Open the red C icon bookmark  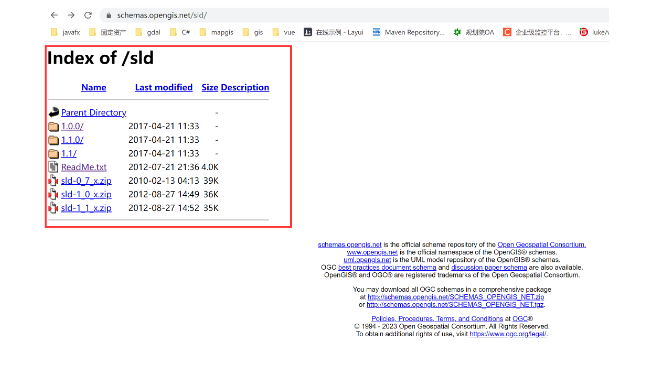pos(537,32)
